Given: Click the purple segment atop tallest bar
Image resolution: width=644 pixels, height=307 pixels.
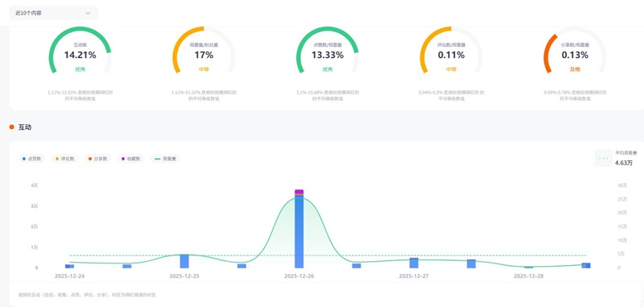Looking at the screenshot, I should tap(299, 192).
